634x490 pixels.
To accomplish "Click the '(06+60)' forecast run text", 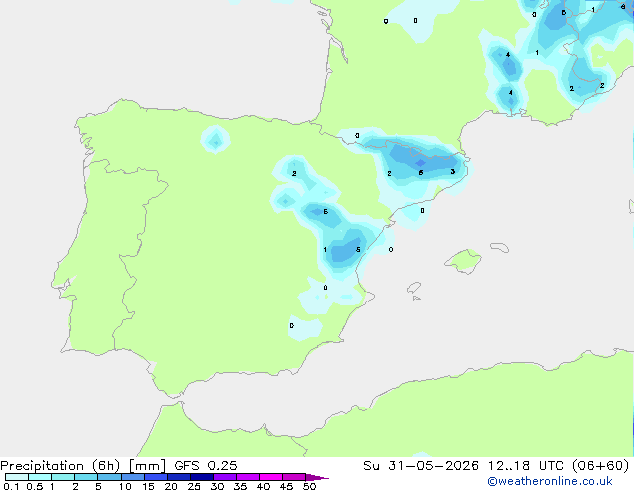I will [x=600, y=466].
